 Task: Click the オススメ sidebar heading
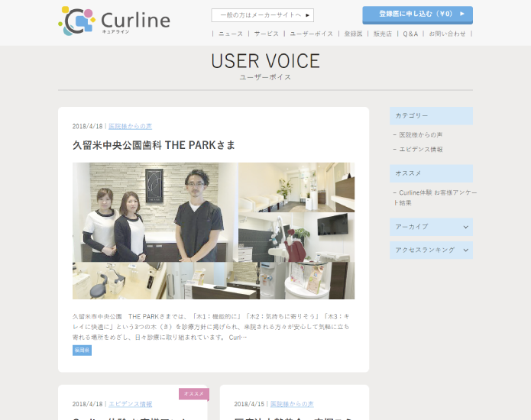tap(431, 173)
